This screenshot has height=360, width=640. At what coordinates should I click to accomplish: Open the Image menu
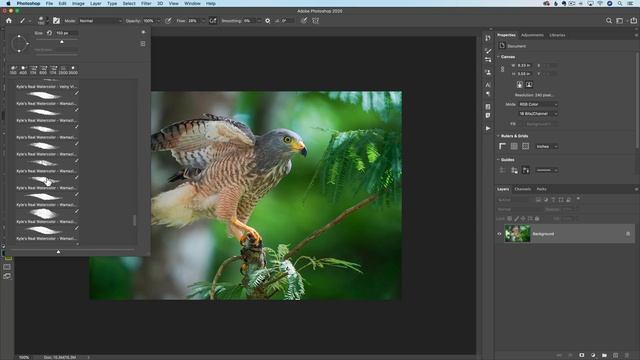point(78,3)
